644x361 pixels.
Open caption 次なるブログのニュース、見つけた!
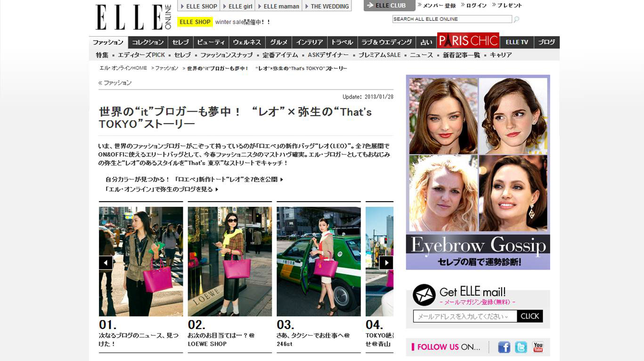pyautogui.click(x=139, y=340)
